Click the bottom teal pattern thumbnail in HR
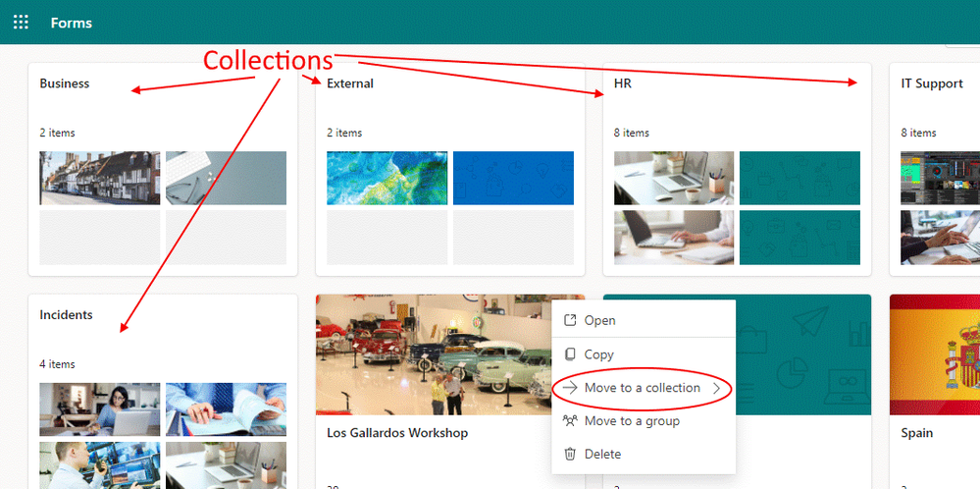The height and width of the screenshot is (489, 980). [800, 237]
